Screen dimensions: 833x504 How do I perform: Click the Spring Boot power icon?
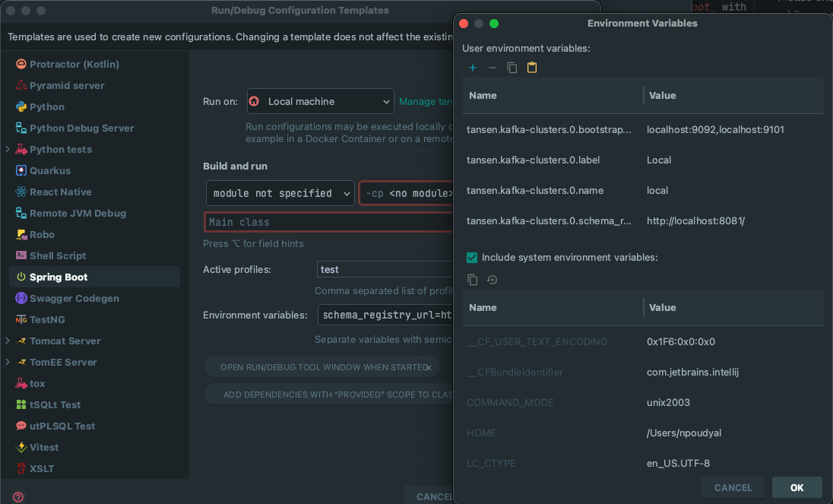21,277
